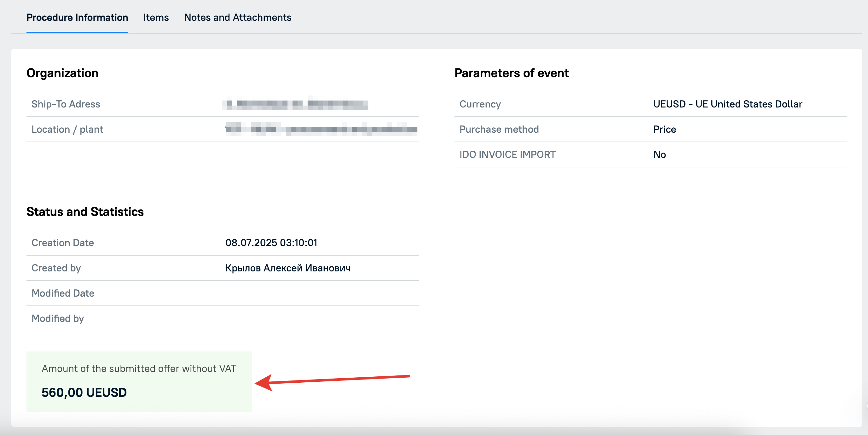The width and height of the screenshot is (868, 435).
Task: Click the Modified by row label
Action: 58,318
